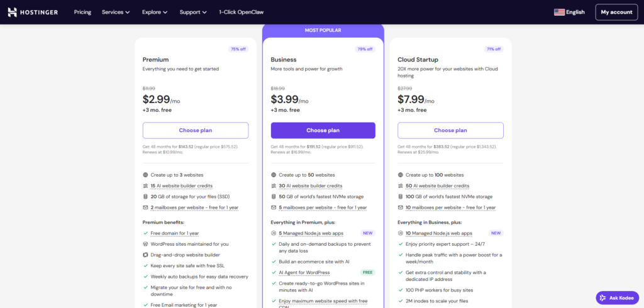Click globe icon beside Premium's 3 websites
644x308 pixels.
tap(145, 175)
